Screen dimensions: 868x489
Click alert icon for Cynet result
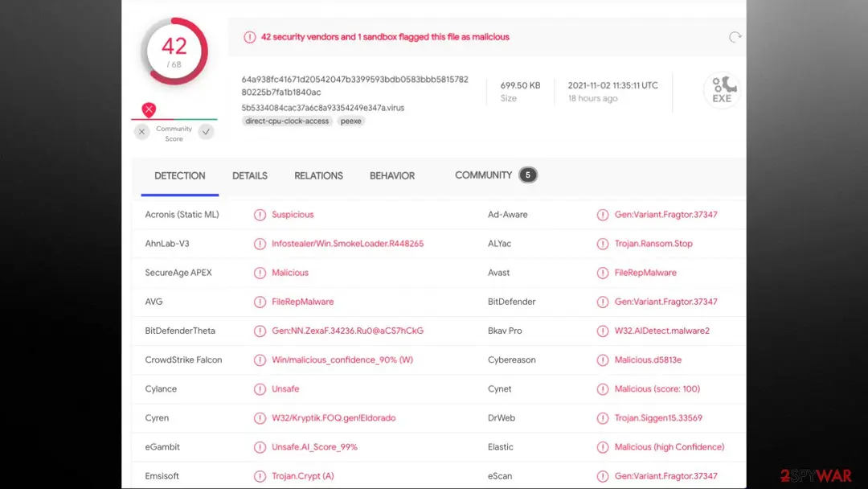pyautogui.click(x=602, y=389)
